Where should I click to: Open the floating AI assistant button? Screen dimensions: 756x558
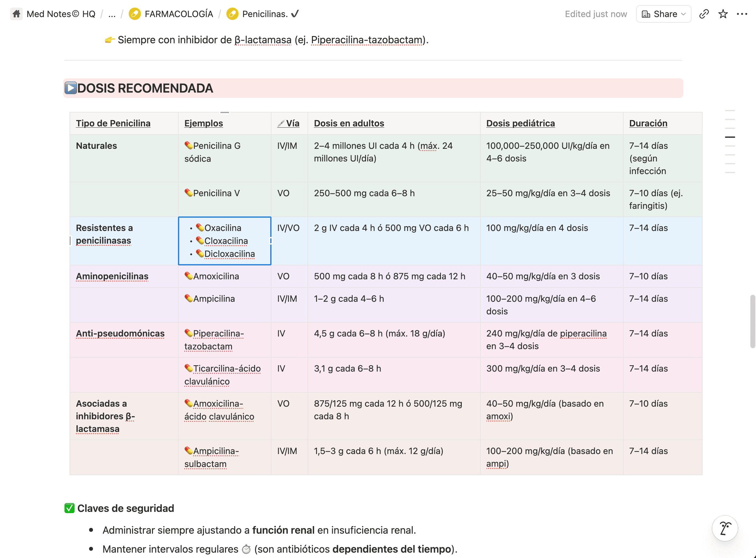725,528
